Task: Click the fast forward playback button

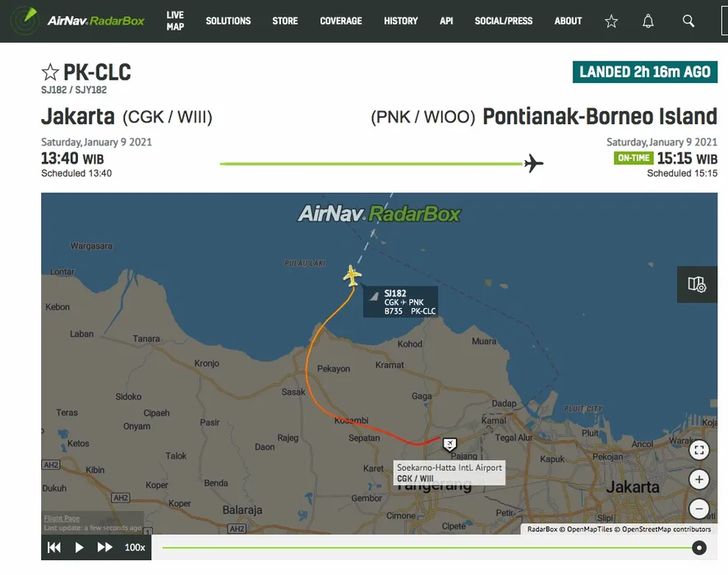Action: coord(105,547)
